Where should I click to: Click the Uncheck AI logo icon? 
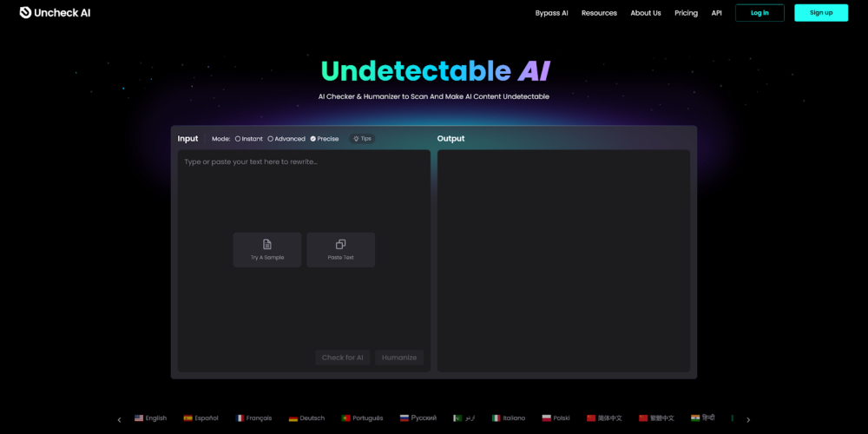click(25, 12)
